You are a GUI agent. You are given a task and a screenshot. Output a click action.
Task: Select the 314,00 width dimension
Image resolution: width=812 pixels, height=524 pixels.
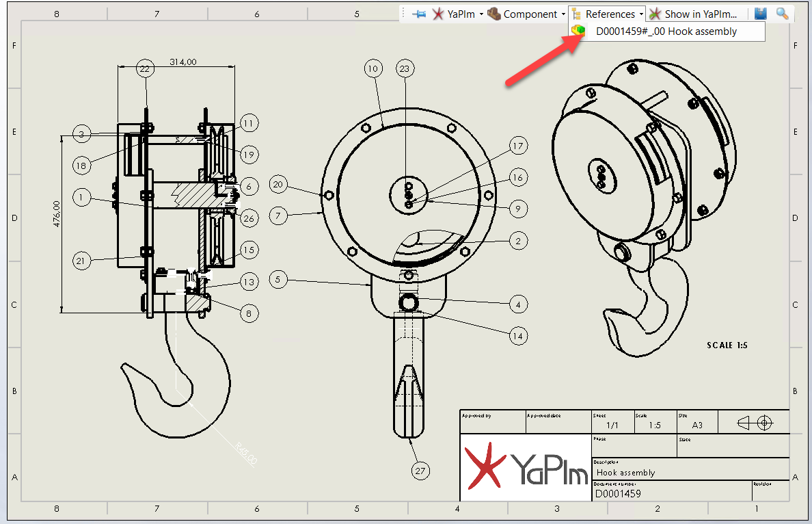182,62
